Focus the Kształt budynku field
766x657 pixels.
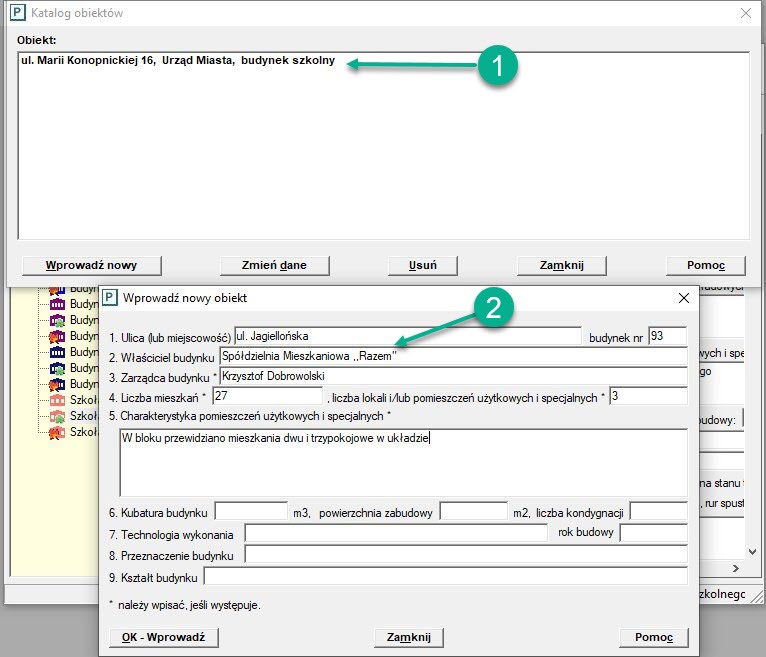coord(444,576)
